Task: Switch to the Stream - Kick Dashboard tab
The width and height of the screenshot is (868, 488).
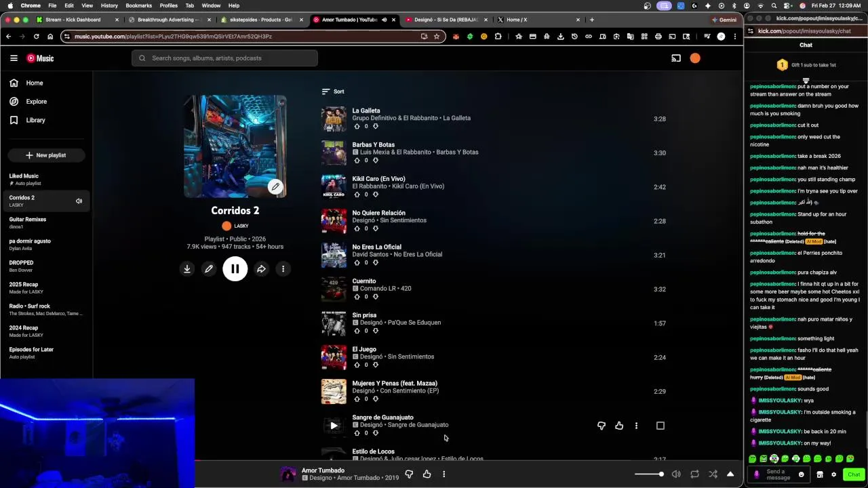Action: pyautogui.click(x=78, y=20)
